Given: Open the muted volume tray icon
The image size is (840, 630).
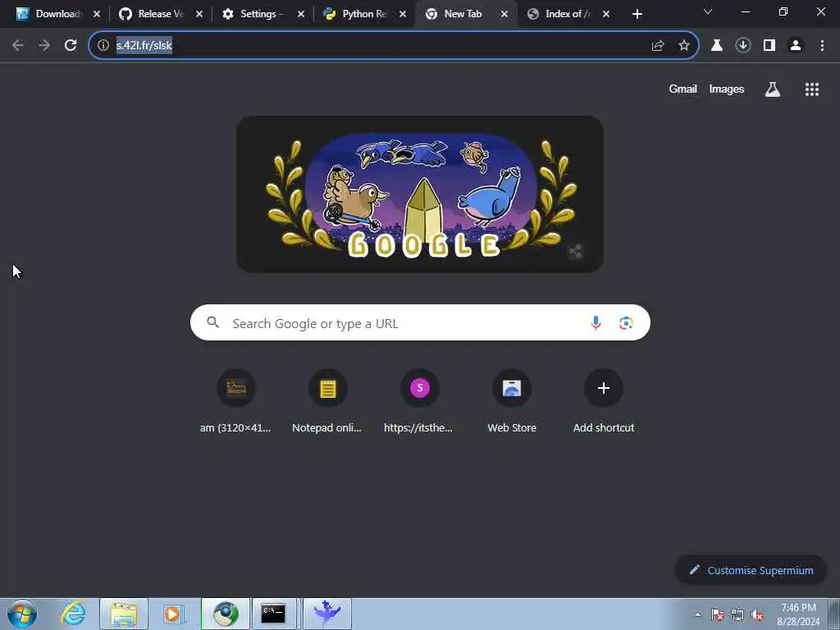Looking at the screenshot, I should pyautogui.click(x=757, y=614).
